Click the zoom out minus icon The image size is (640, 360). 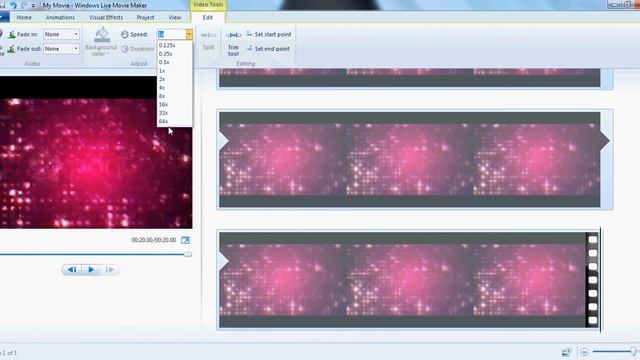584,352
